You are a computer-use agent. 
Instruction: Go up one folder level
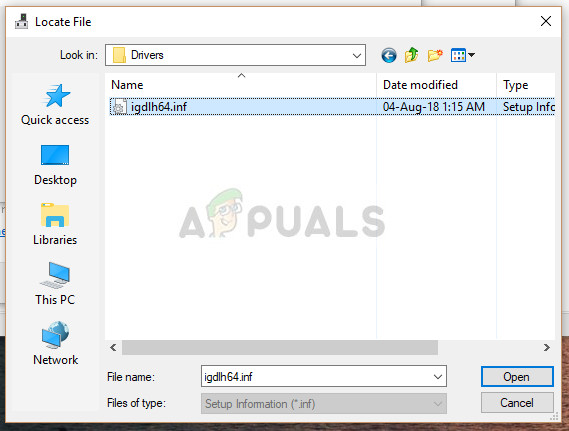[x=412, y=55]
